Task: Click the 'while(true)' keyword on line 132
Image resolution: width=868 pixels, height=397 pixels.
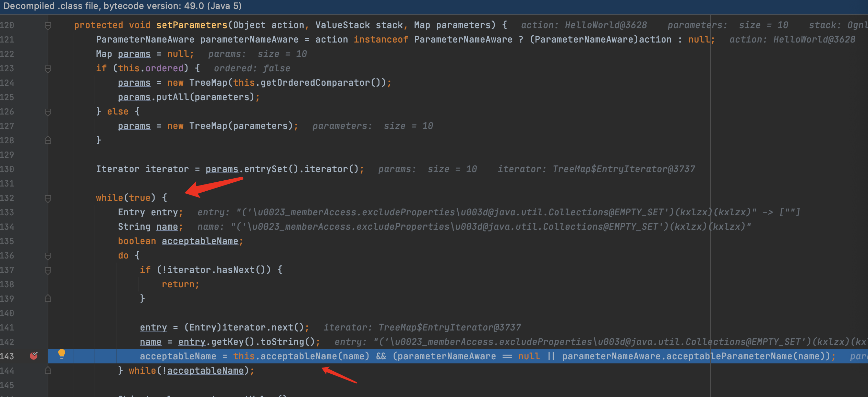Action: click(125, 198)
